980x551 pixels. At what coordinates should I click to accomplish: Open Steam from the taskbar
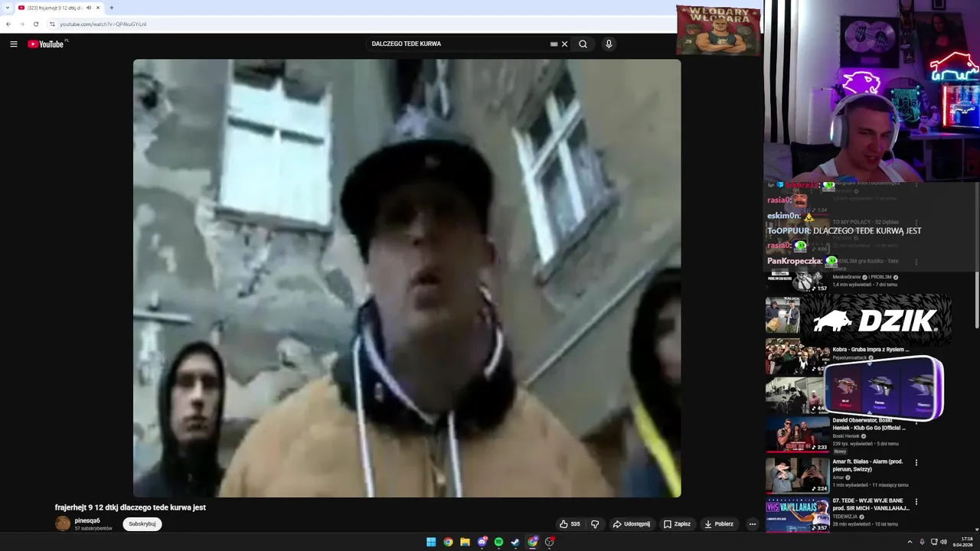point(515,542)
